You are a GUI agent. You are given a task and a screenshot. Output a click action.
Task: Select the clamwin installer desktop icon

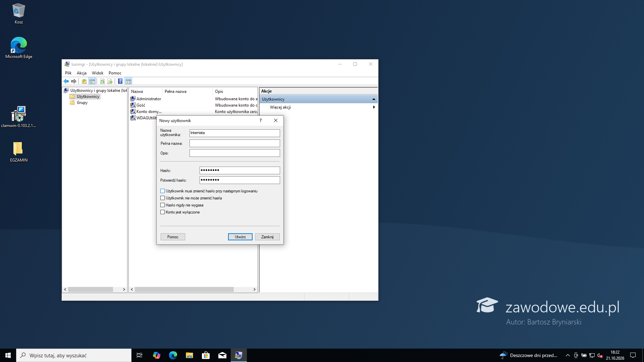(18, 117)
